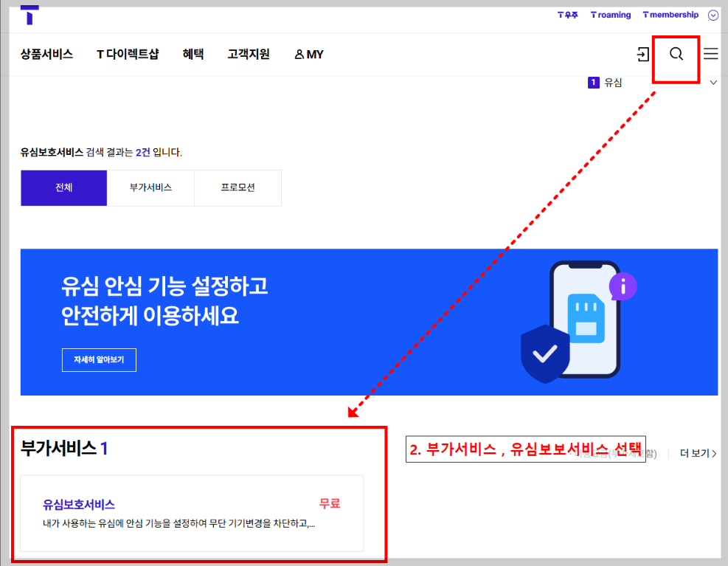Click the 내가 사용하는 유심에 description text

(178, 524)
